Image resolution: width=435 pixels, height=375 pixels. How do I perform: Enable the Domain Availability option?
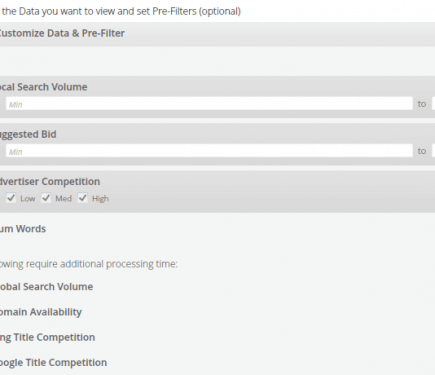[x=41, y=312]
